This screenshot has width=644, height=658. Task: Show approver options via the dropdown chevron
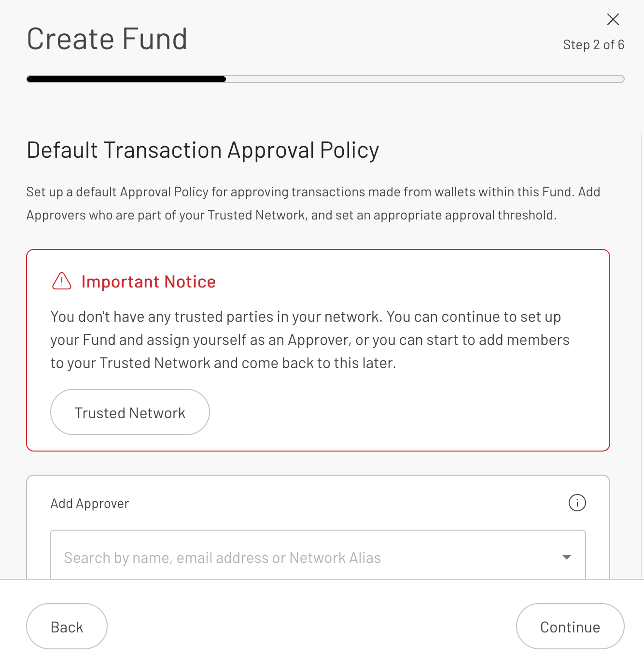tap(566, 557)
